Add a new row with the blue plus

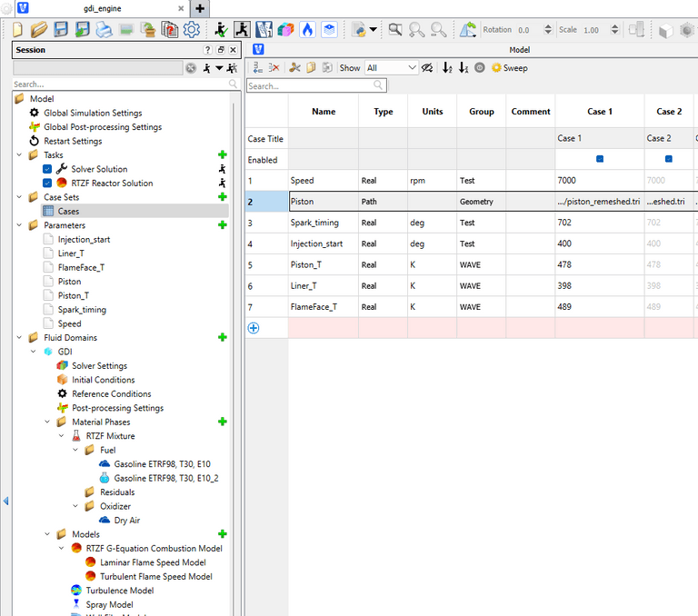tap(254, 328)
